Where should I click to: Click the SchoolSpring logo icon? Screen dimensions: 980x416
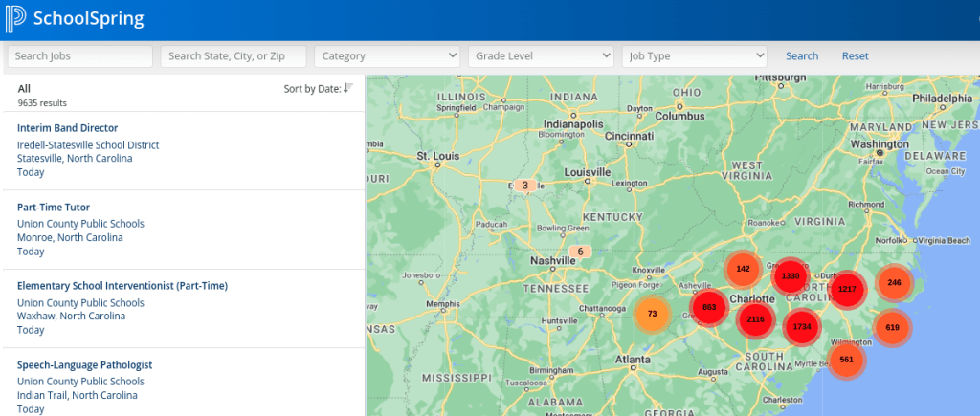point(16,19)
